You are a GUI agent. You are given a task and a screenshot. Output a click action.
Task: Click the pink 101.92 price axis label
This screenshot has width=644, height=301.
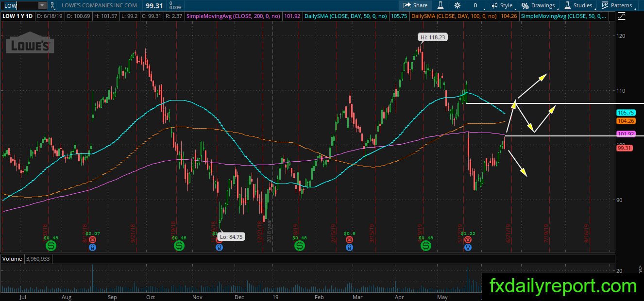coord(626,134)
